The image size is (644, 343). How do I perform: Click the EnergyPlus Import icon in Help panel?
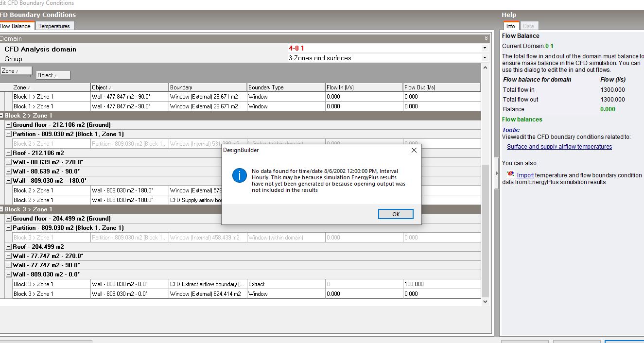(510, 174)
